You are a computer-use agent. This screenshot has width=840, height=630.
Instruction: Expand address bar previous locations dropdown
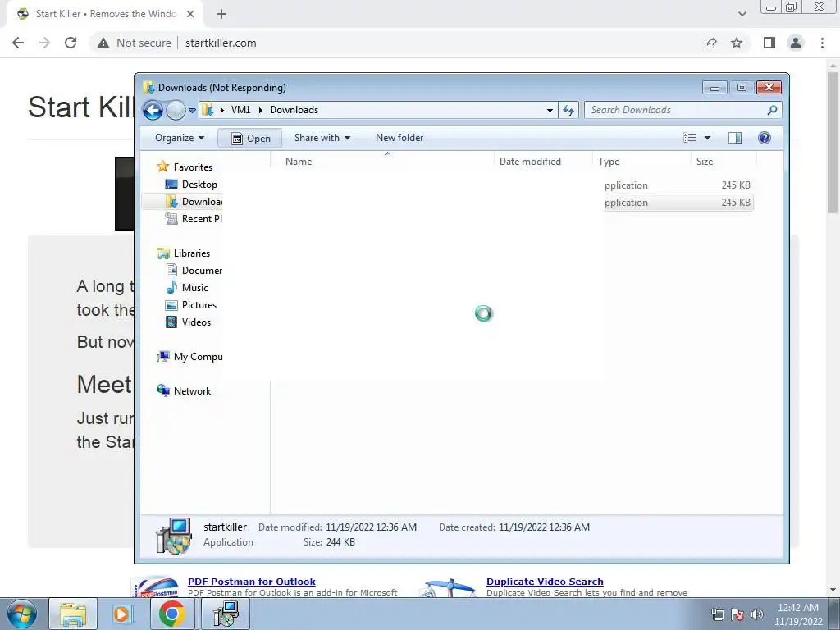click(x=550, y=111)
